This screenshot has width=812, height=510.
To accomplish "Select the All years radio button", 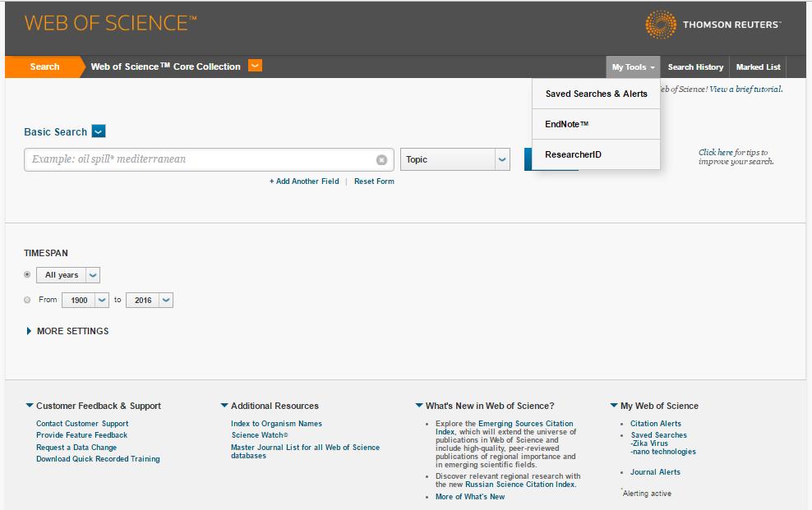I will click(x=27, y=274).
